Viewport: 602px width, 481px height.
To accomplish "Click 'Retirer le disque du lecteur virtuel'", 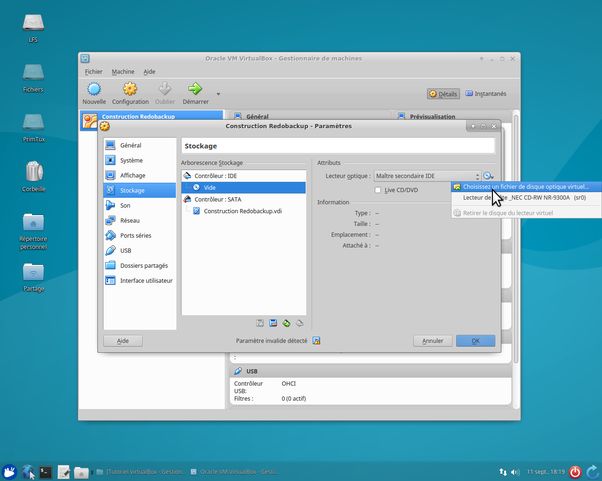I will pos(526,213).
